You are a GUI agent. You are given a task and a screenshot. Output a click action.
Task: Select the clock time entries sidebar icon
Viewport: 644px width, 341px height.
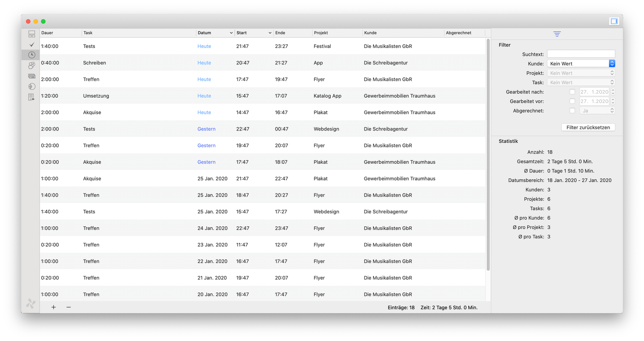(x=32, y=55)
